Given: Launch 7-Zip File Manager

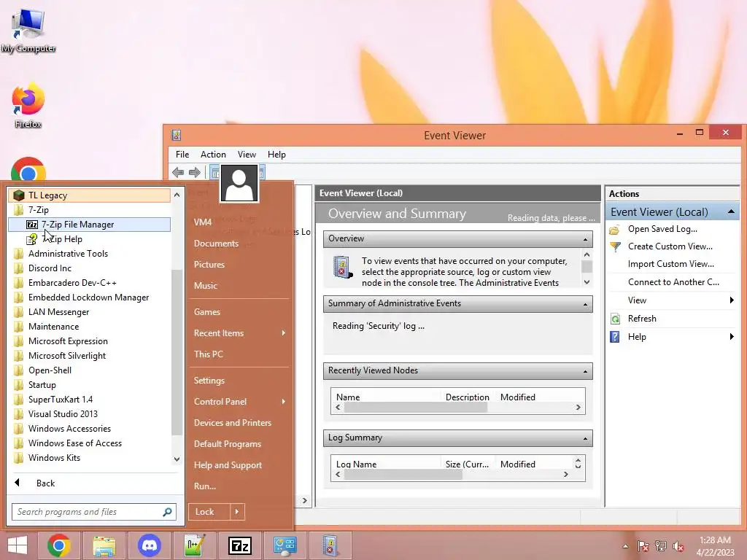Looking at the screenshot, I should [x=89, y=225].
